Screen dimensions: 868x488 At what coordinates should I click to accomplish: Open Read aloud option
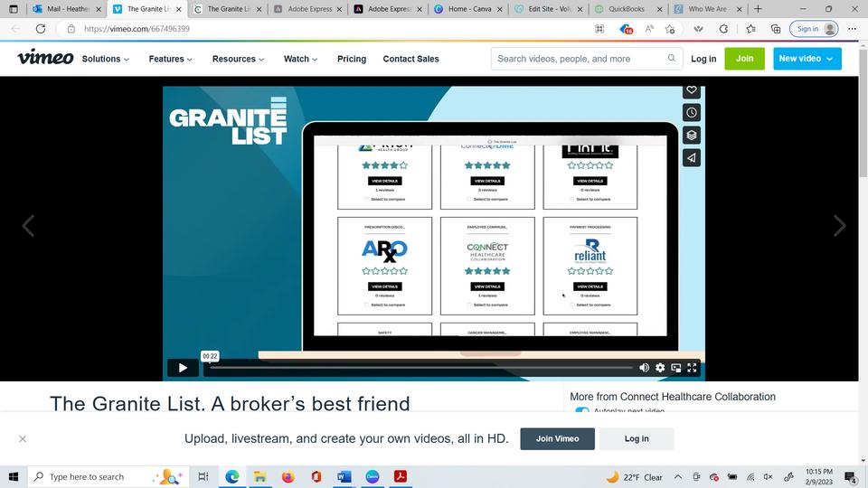649,29
